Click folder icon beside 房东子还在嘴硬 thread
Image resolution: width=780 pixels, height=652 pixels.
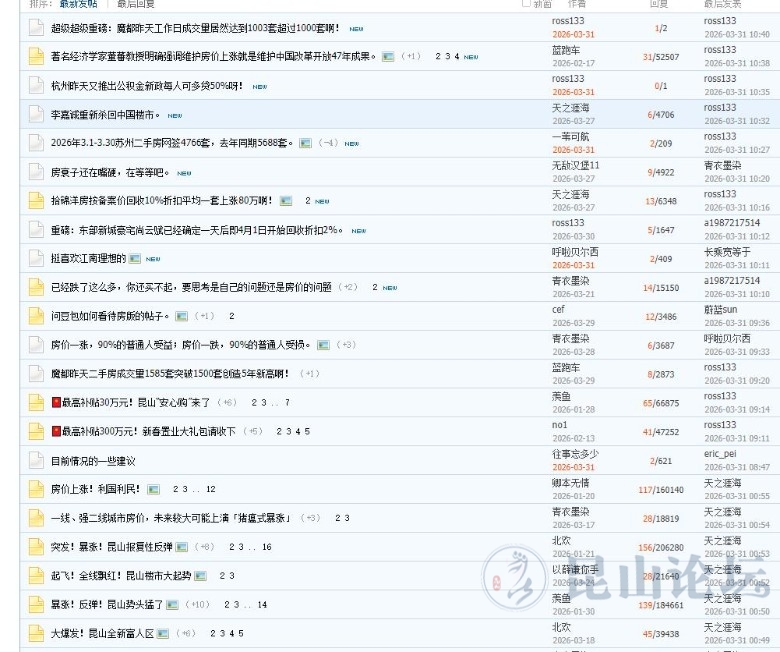pos(36,172)
